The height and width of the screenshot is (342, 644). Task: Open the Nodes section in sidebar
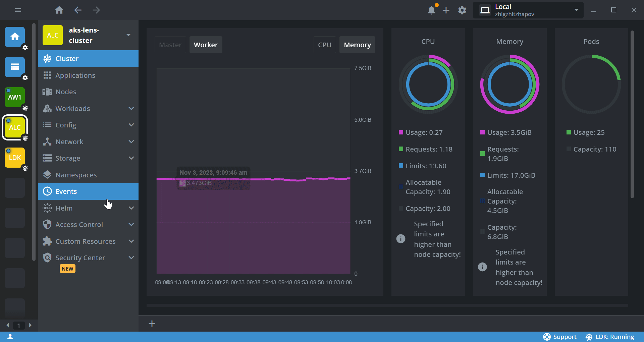[66, 92]
